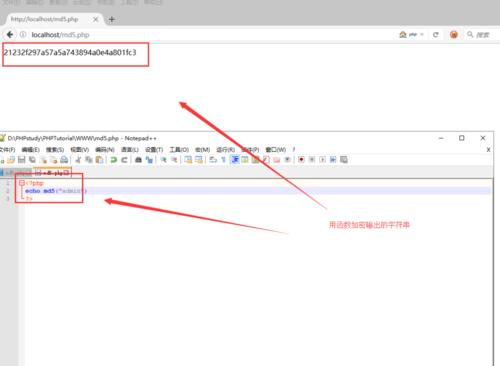This screenshot has width=500, height=366.
Task: Open the 编码(N) menu
Action: click(105, 149)
